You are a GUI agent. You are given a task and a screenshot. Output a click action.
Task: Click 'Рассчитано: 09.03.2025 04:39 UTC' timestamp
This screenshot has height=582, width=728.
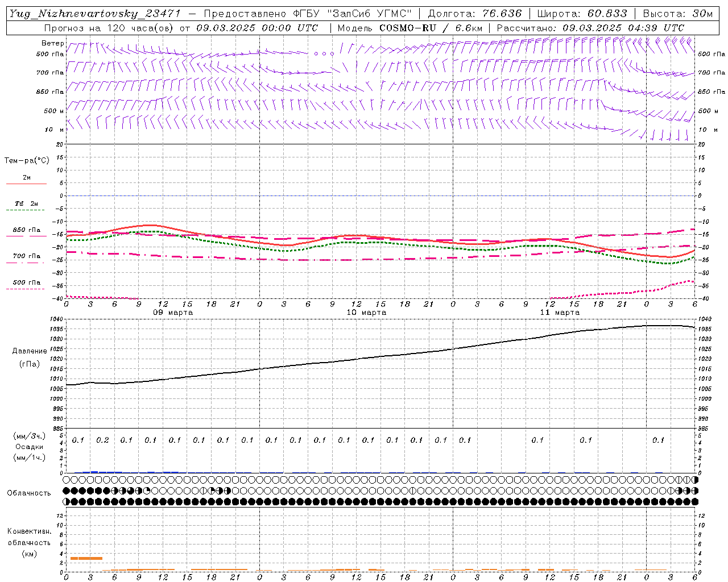tap(590, 28)
